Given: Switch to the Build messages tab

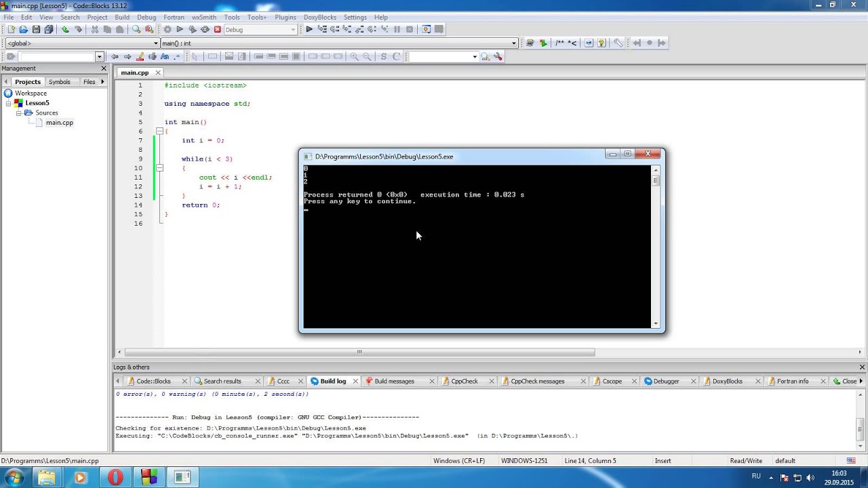Looking at the screenshot, I should (x=394, y=381).
